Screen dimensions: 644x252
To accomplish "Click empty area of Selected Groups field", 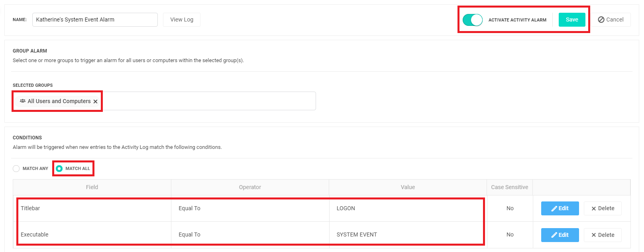I will (x=207, y=102).
